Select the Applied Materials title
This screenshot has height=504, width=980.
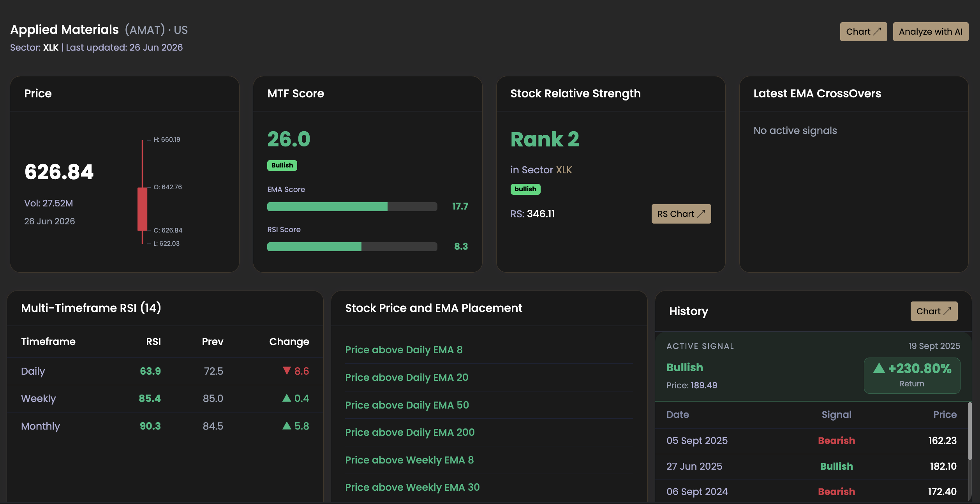(x=64, y=30)
